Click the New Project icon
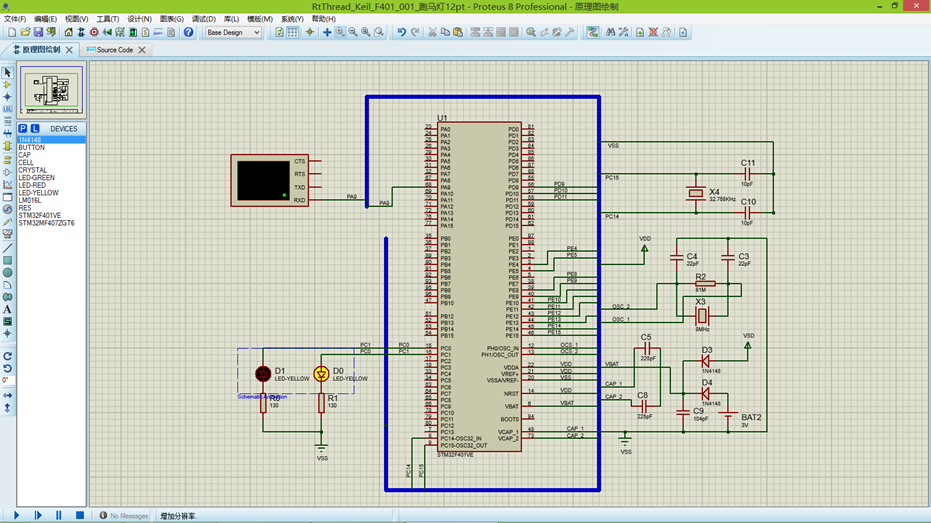Screen dimensions: 931x523 point(12,32)
